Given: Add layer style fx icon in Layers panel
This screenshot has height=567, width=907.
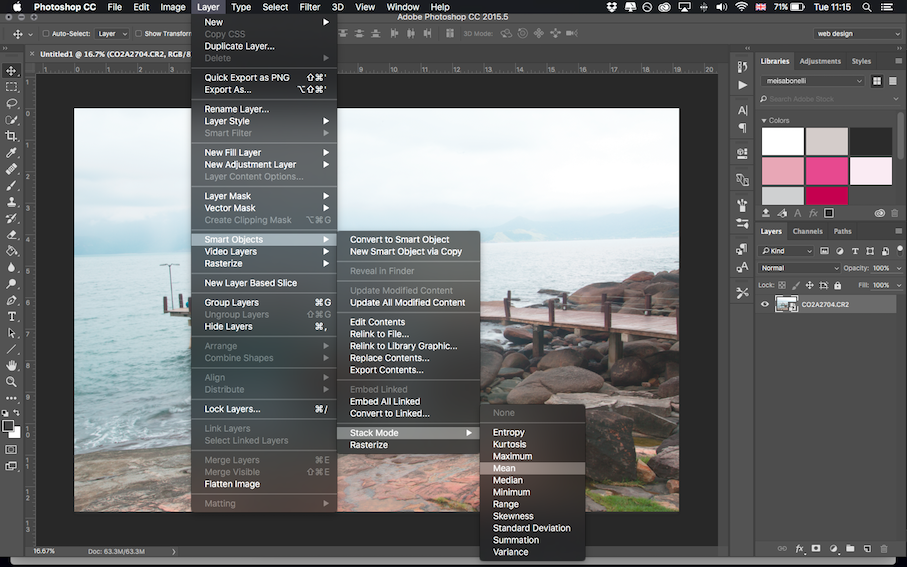Looking at the screenshot, I should click(799, 548).
